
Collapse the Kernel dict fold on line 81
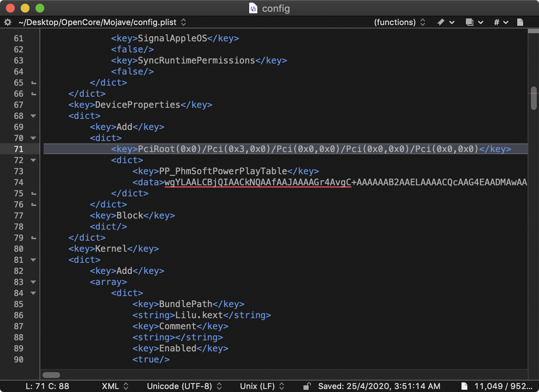(x=33, y=260)
